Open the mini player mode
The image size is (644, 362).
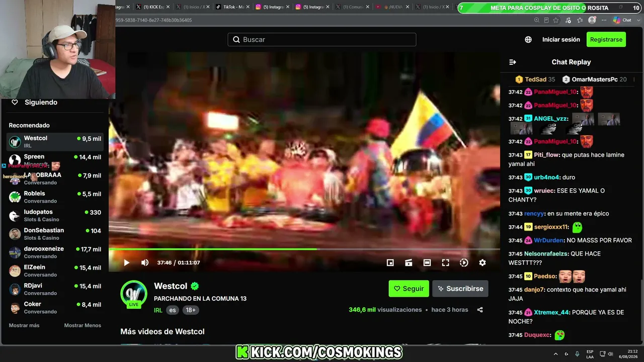(390, 262)
